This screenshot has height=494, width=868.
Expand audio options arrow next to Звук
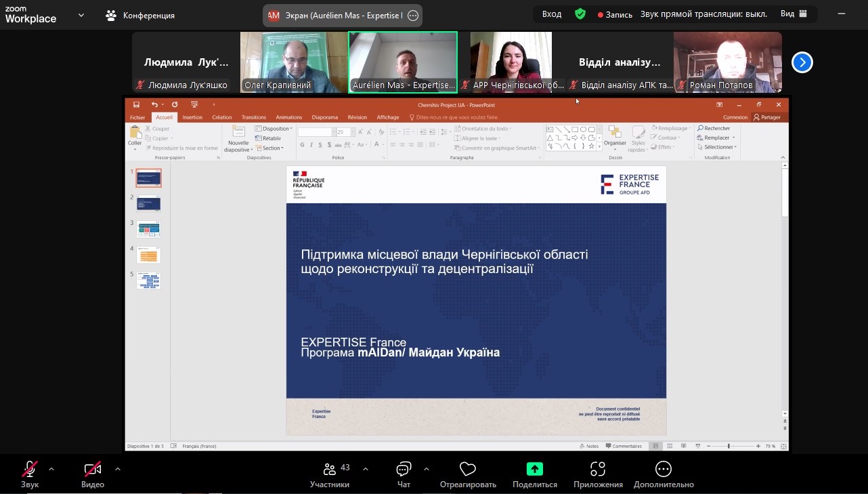coord(51,469)
